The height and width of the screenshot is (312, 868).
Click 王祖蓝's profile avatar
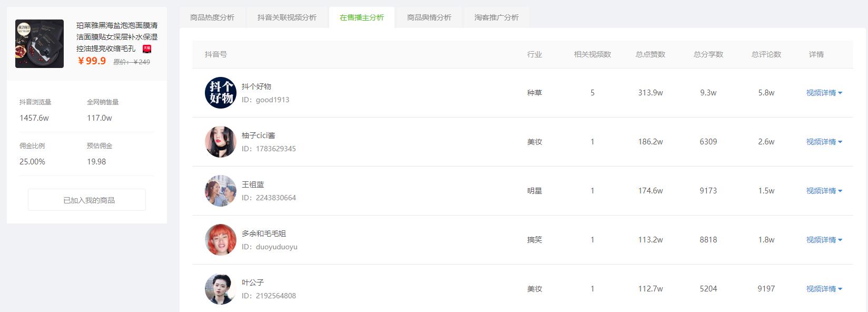[220, 191]
